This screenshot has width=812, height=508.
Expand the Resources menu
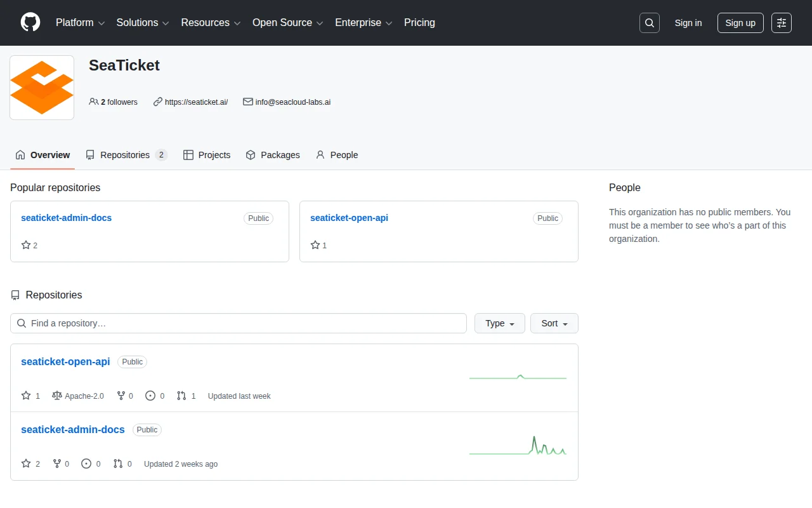tap(211, 23)
